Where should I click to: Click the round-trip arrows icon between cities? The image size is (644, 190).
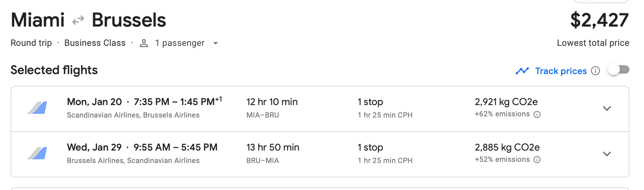pyautogui.click(x=78, y=20)
